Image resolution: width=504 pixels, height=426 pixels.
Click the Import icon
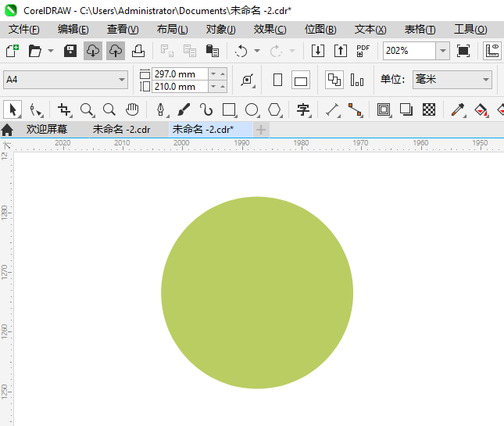click(318, 51)
